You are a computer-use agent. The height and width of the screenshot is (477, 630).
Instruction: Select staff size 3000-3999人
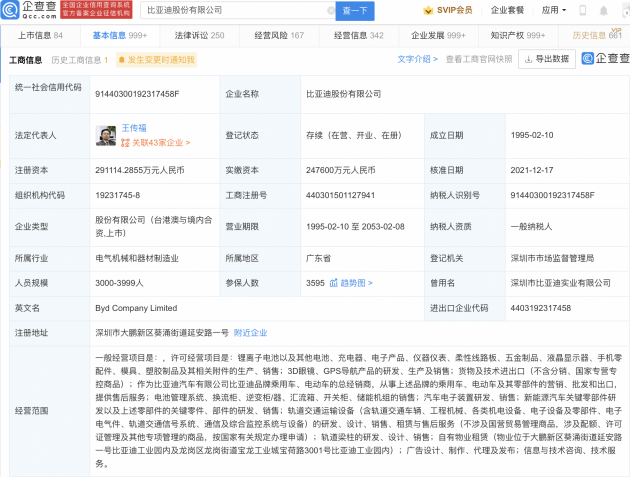tap(119, 283)
